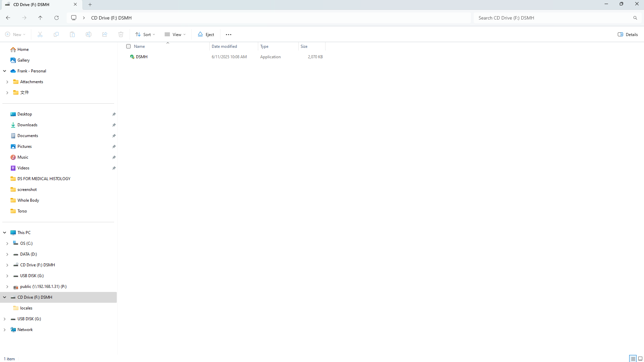Toggle the Details pane
The image size is (644, 362).
pyautogui.click(x=628, y=34)
